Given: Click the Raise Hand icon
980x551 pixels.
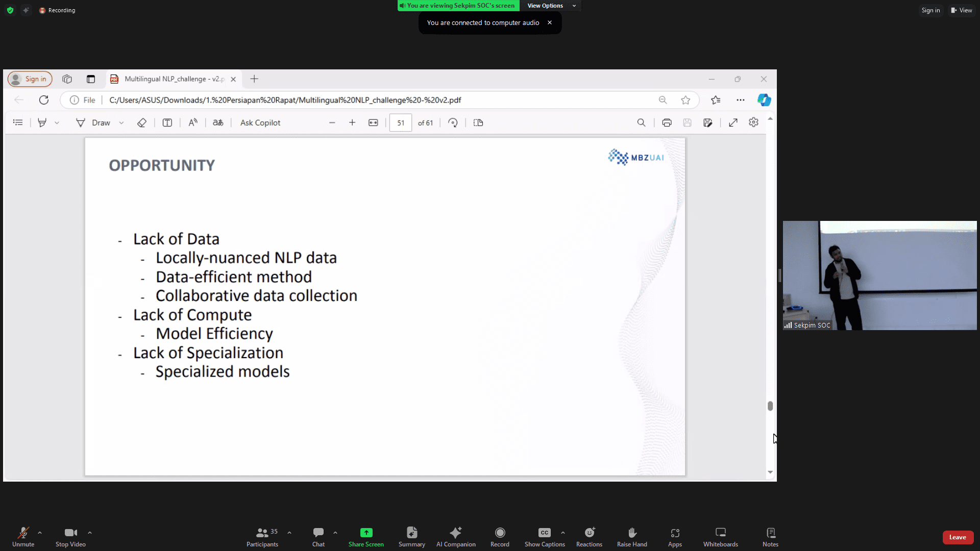Looking at the screenshot, I should coord(632,533).
